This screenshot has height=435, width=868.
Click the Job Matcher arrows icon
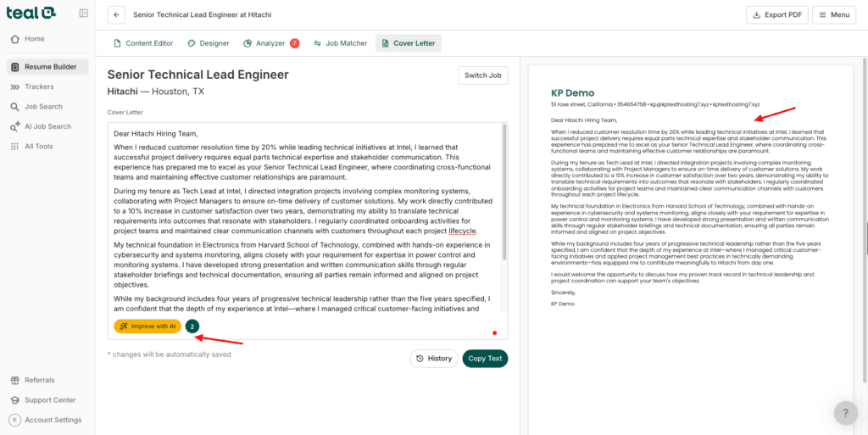(317, 43)
